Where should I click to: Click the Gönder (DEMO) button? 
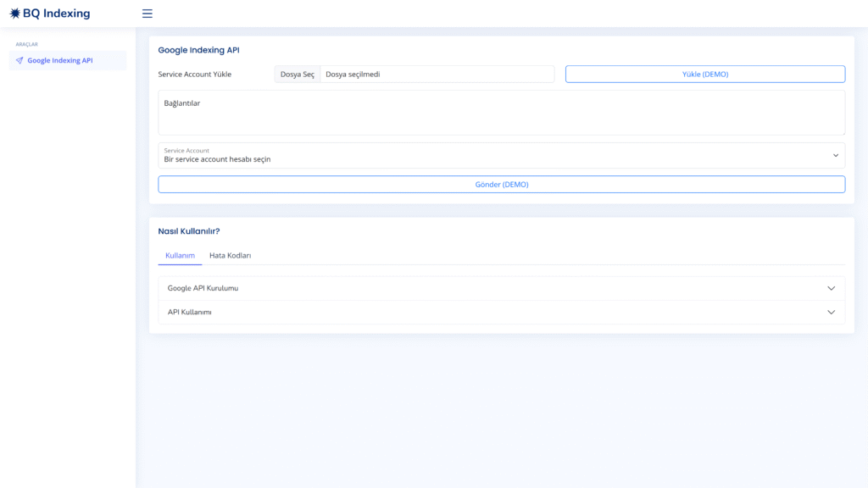point(502,184)
